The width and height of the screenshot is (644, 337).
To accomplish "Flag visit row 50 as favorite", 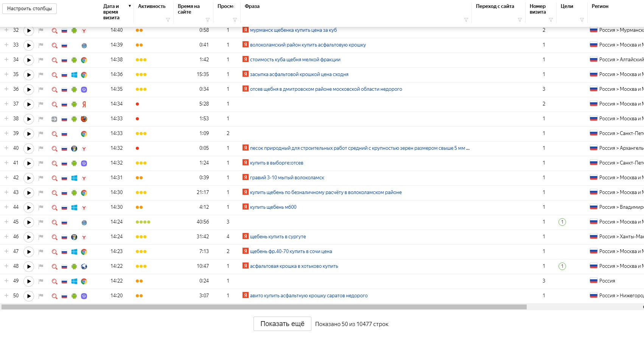I will [x=41, y=296].
